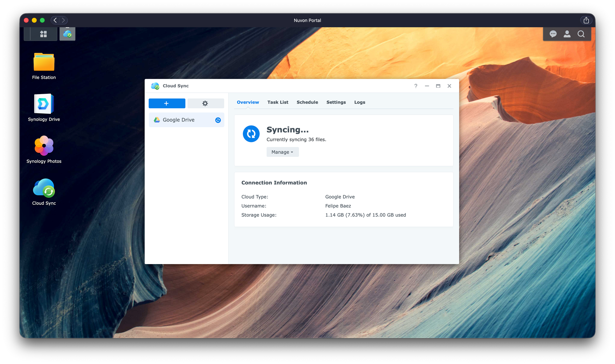Launch Synology Photos from the desktop

point(44,146)
